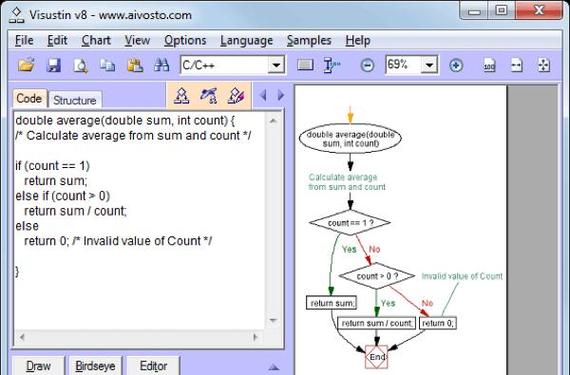
Task: Switch to the Structure tab
Action: coord(75,100)
